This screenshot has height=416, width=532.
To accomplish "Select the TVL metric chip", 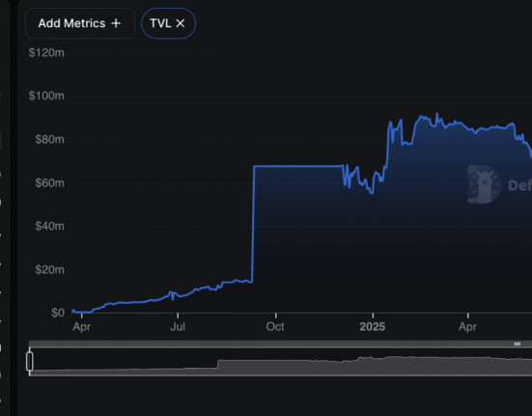I will tap(168, 23).
